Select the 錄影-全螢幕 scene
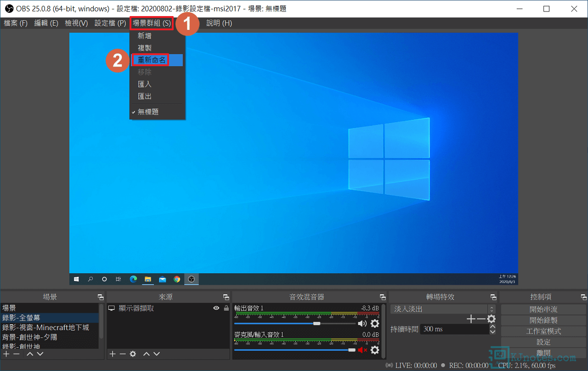Viewport: 588px width, 371px height. coord(50,318)
